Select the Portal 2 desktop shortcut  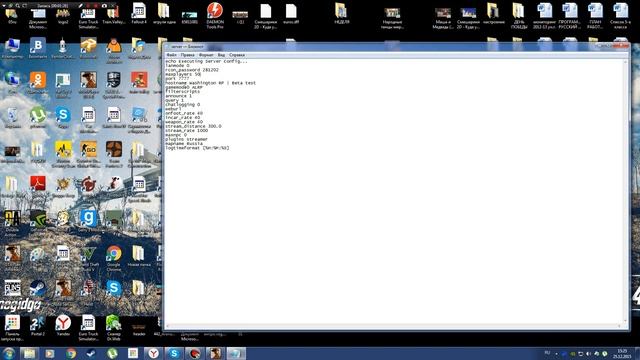point(38,326)
